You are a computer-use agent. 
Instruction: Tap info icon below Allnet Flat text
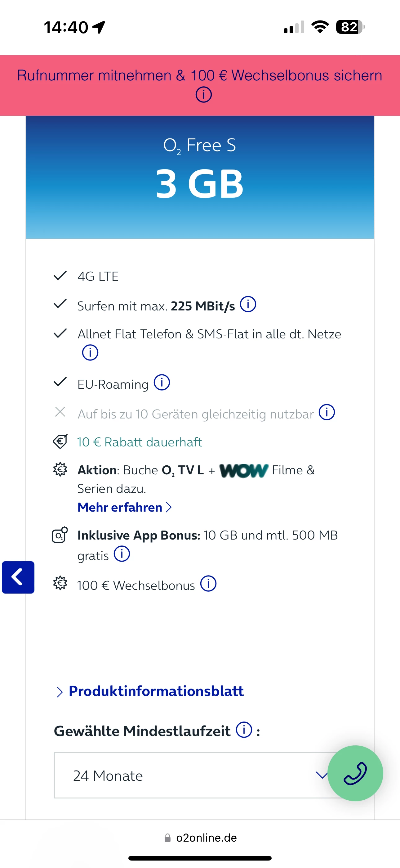(90, 352)
